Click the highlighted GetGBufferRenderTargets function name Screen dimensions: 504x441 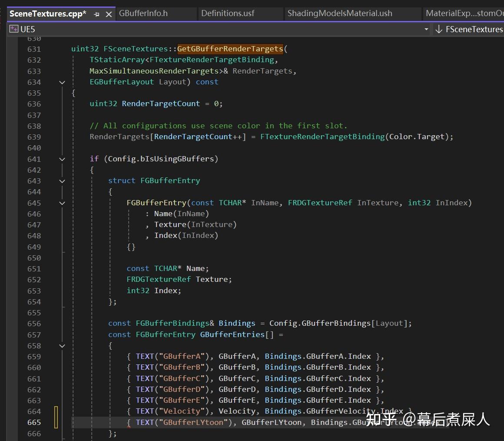tap(230, 49)
